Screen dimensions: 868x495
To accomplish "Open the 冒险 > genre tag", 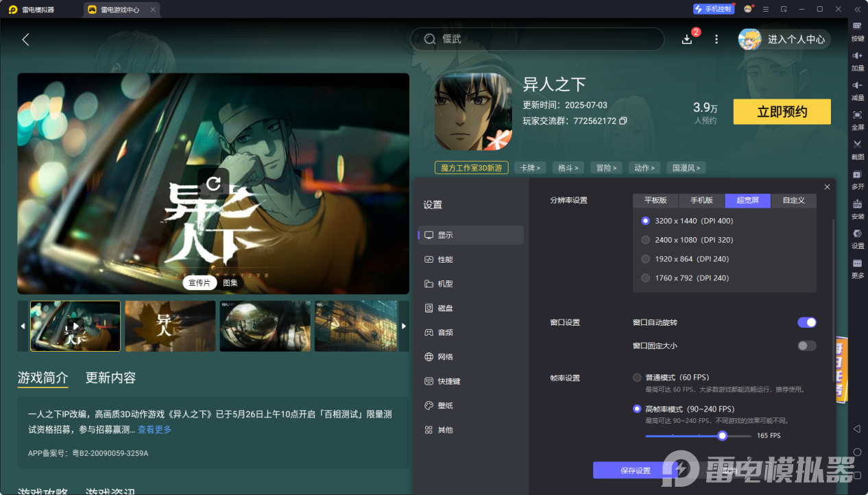I will (607, 168).
